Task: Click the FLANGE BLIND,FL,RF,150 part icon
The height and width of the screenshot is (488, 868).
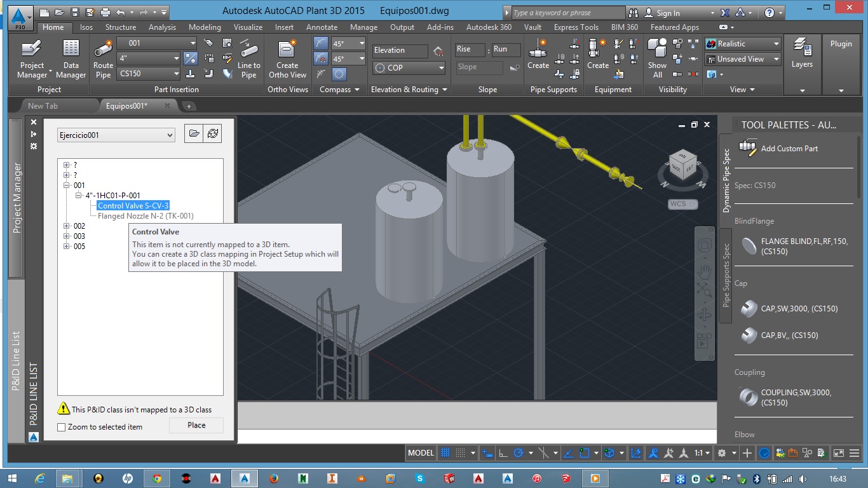Action: coord(749,246)
